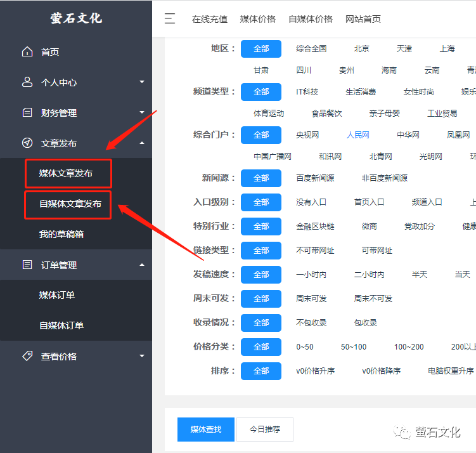Filter price range 100~200
This screenshot has width=476, height=453.
pyautogui.click(x=409, y=346)
